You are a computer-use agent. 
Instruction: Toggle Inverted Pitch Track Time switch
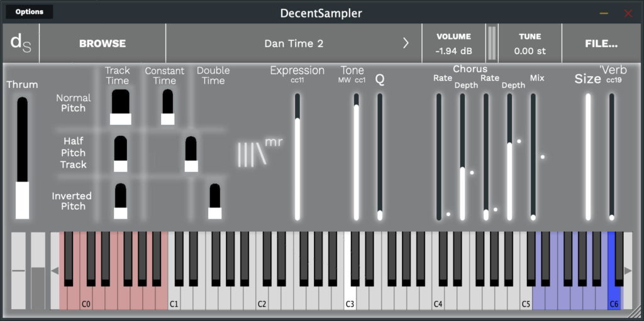pyautogui.click(x=120, y=201)
